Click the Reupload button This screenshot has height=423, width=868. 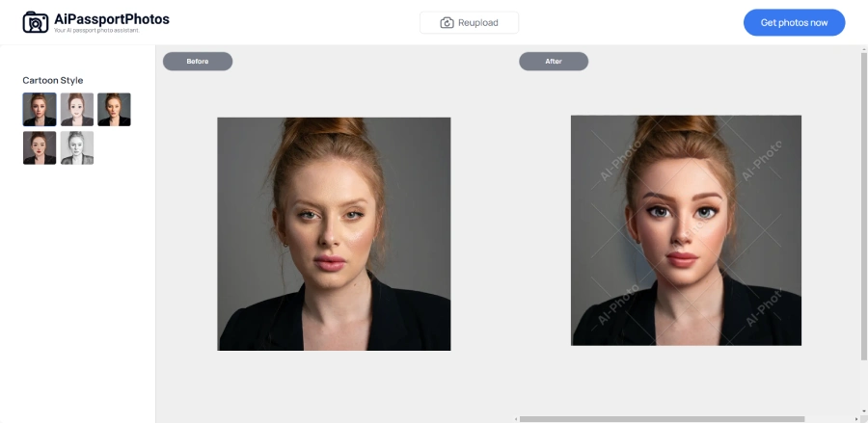click(469, 23)
